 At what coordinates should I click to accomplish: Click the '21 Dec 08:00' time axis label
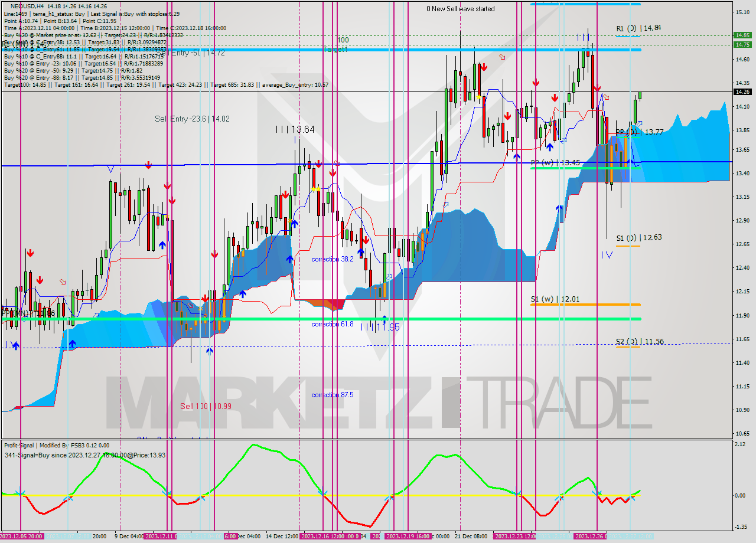click(471, 537)
